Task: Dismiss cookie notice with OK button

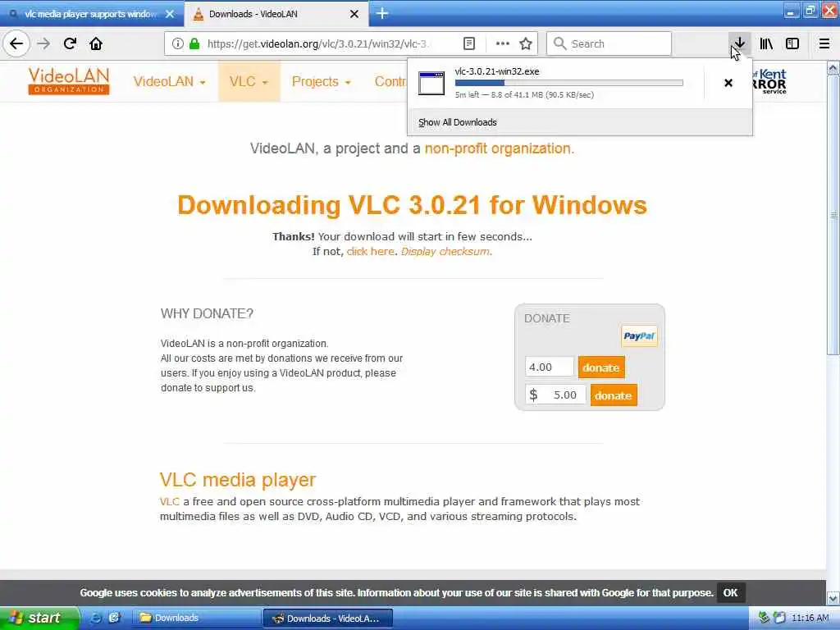Action: click(x=730, y=592)
